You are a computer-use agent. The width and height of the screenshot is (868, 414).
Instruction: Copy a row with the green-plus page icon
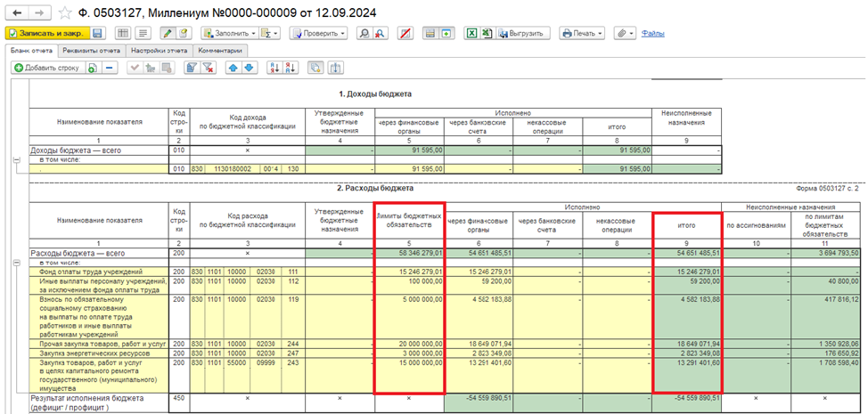click(93, 68)
